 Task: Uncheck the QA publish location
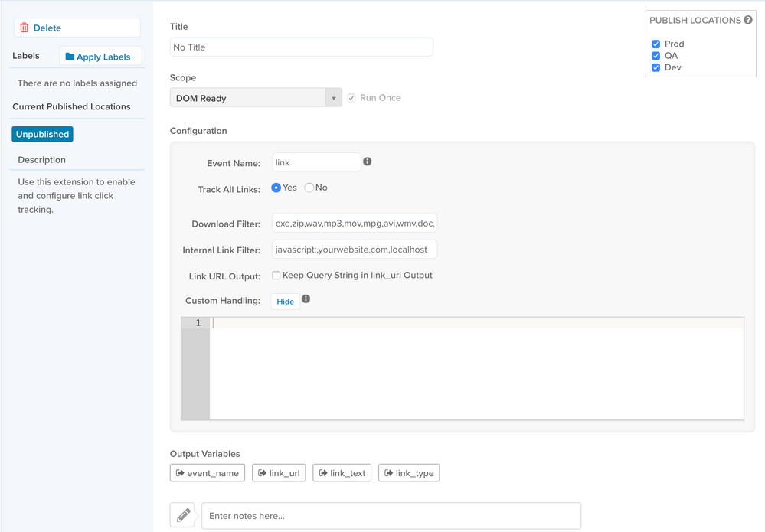click(x=655, y=56)
